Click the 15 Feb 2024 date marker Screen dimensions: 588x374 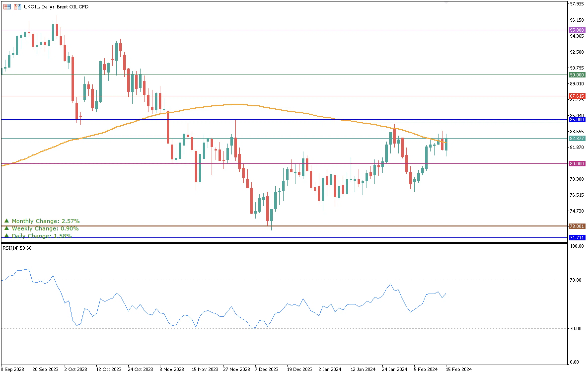458,369
